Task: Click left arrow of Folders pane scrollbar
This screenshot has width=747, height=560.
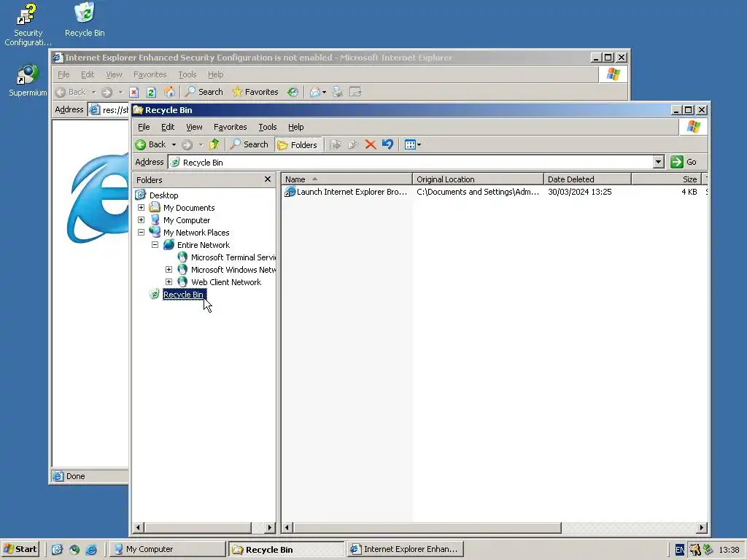Action: tap(139, 528)
